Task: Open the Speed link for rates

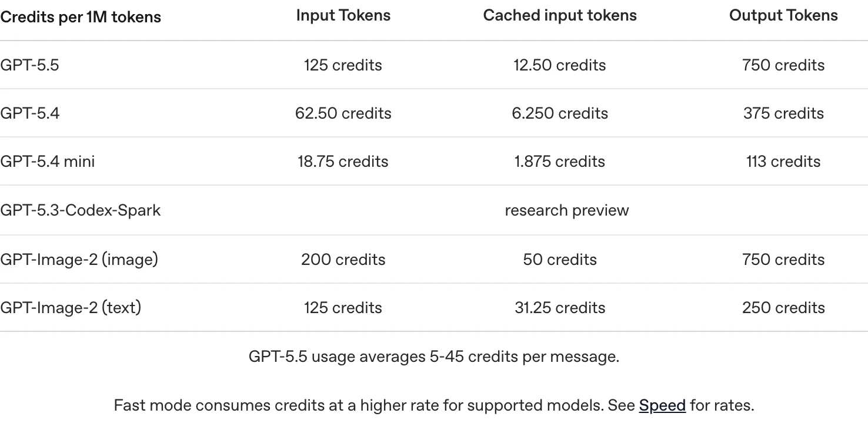Action: 662,406
